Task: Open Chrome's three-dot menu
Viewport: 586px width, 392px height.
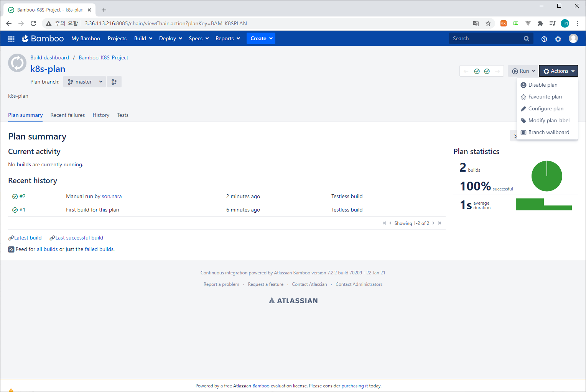Action: click(x=577, y=23)
